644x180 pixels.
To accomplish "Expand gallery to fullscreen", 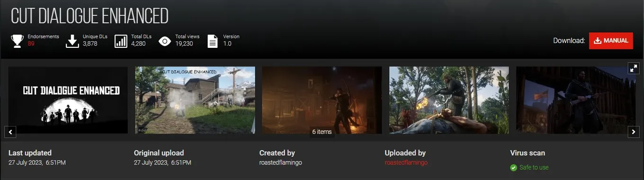I will pos(633,68).
